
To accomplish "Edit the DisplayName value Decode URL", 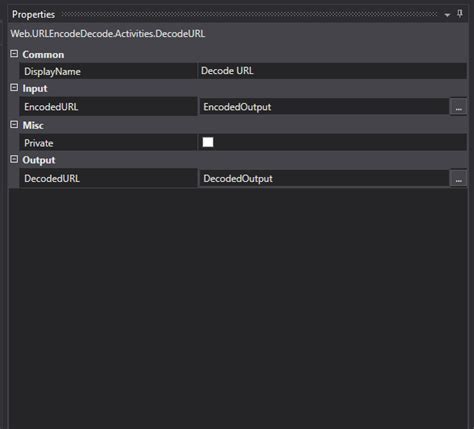I will (332, 71).
